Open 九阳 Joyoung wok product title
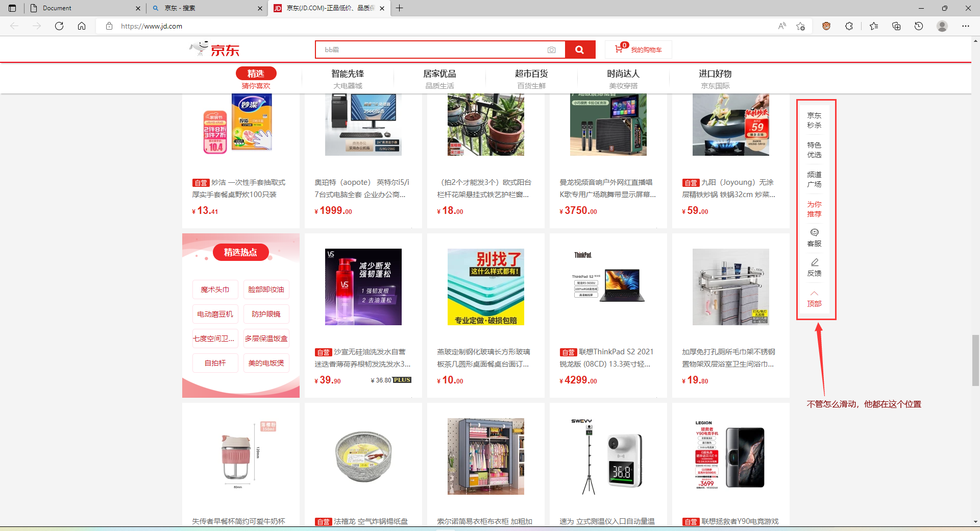The image size is (980, 531). coord(729,188)
